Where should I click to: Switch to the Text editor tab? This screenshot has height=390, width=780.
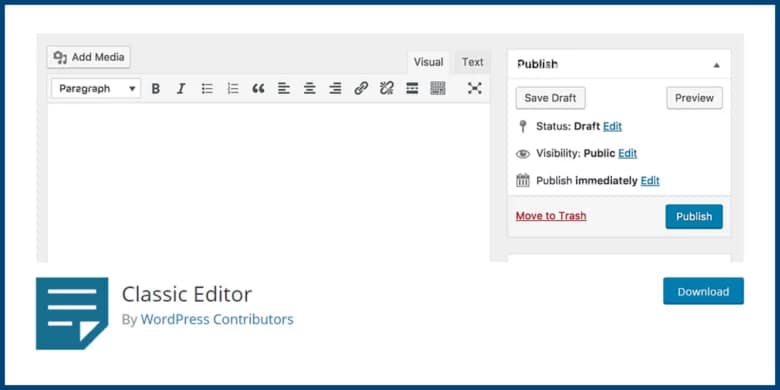(x=473, y=62)
